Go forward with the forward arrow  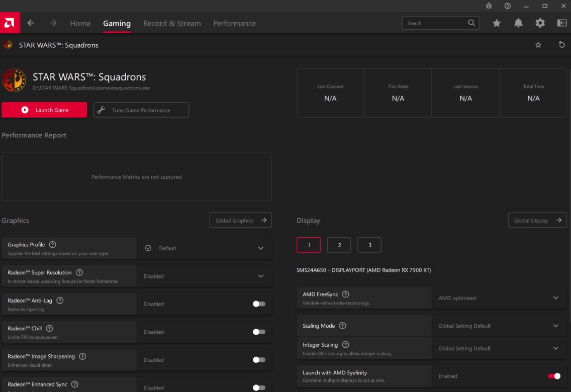[x=53, y=23]
